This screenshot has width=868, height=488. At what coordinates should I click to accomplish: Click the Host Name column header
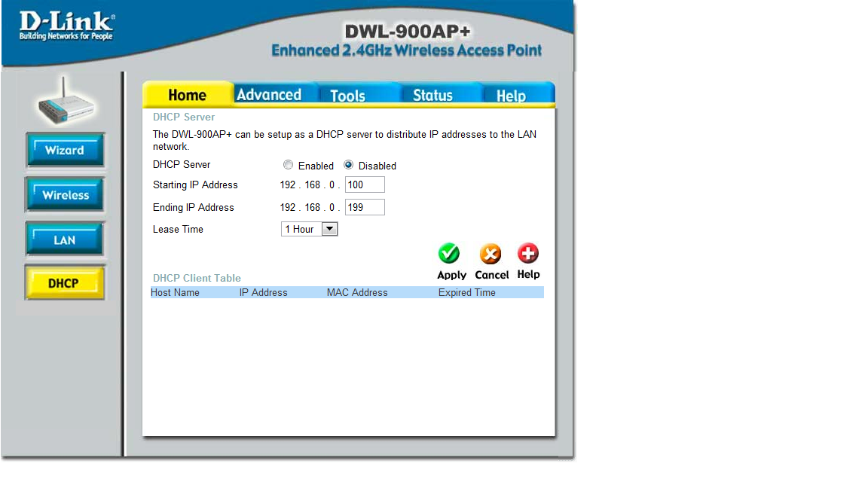click(175, 293)
